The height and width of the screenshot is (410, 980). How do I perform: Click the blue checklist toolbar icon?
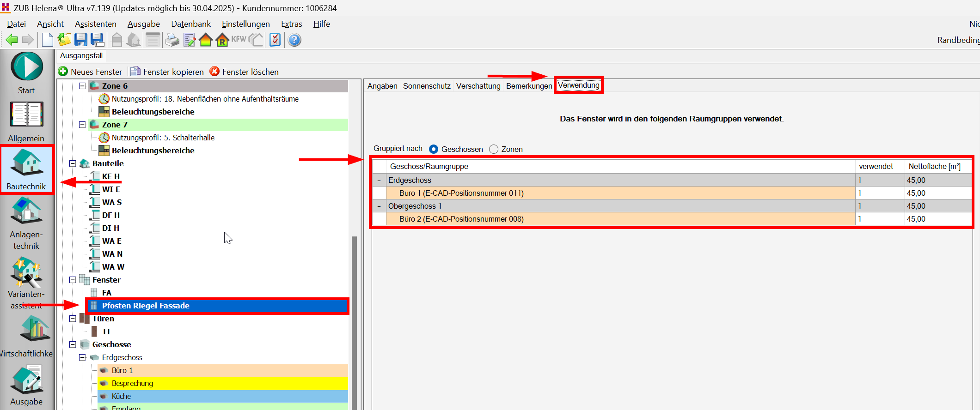coord(275,40)
